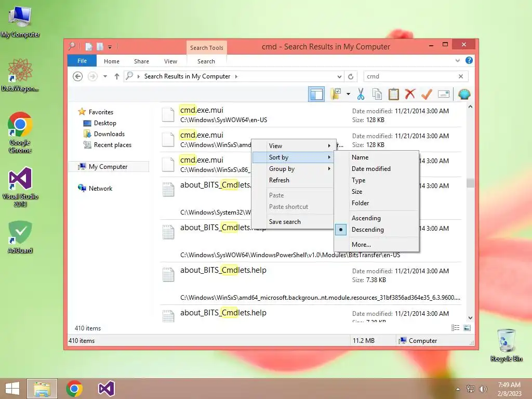Click the Recycle Bin desktop icon

point(507,345)
